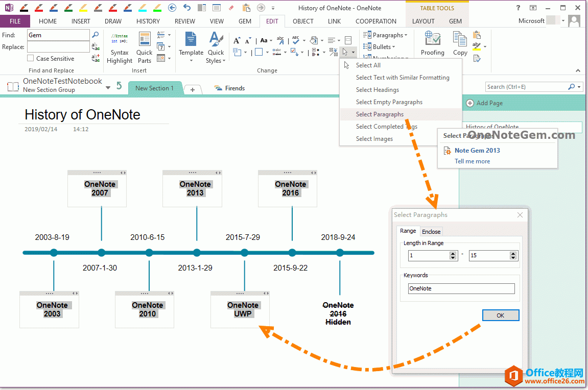
Task: Click the notebook undo/sync green arrow icon
Action: pos(119,86)
